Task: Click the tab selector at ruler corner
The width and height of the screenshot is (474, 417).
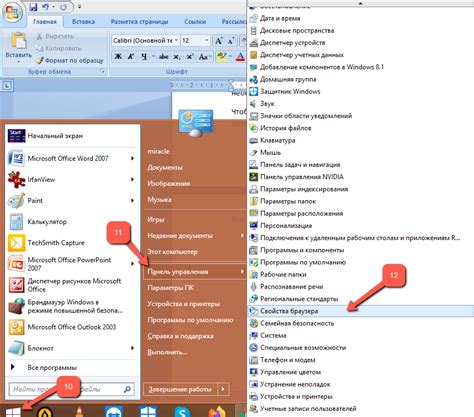Action: [7, 86]
